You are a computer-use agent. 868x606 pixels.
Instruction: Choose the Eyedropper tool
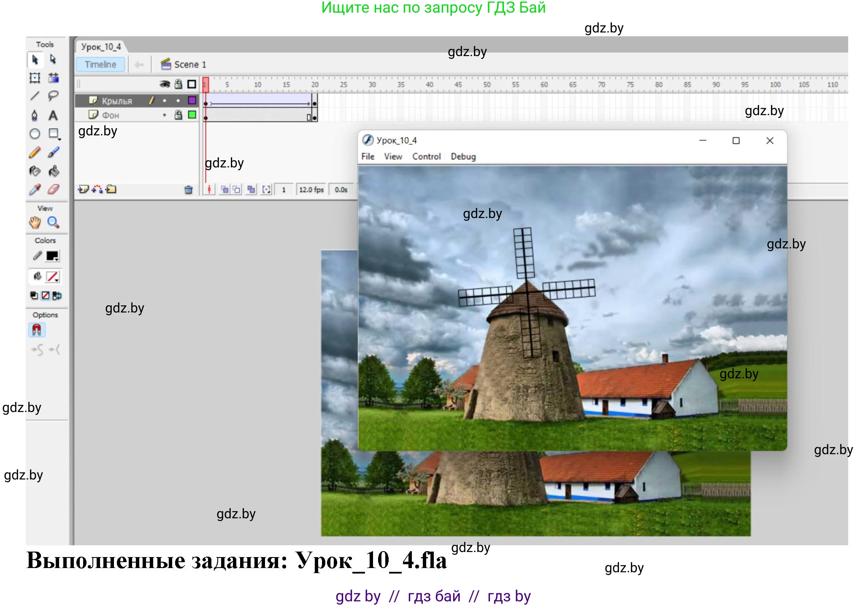tap(35, 189)
